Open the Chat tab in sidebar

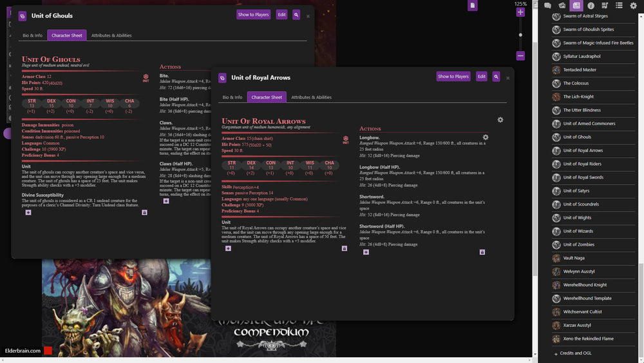548,5
